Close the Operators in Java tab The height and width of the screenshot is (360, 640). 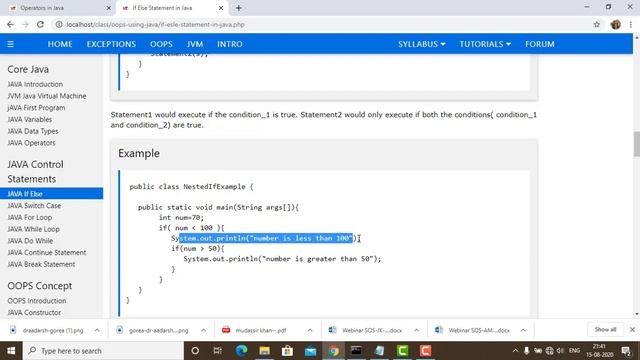tap(109, 8)
